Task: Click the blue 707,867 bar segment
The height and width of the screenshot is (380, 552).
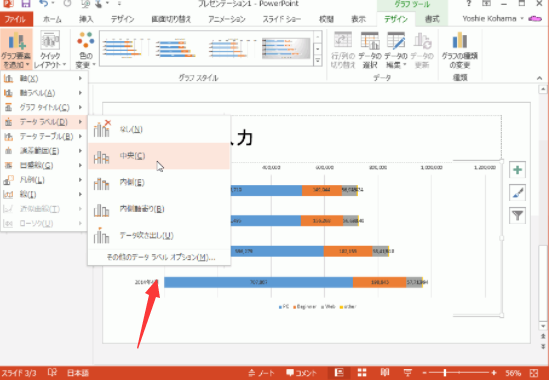Action: [x=258, y=282]
